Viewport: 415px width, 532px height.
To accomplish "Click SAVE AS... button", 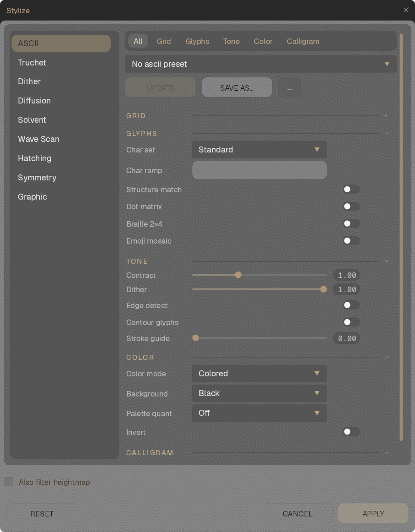I will coord(237,87).
